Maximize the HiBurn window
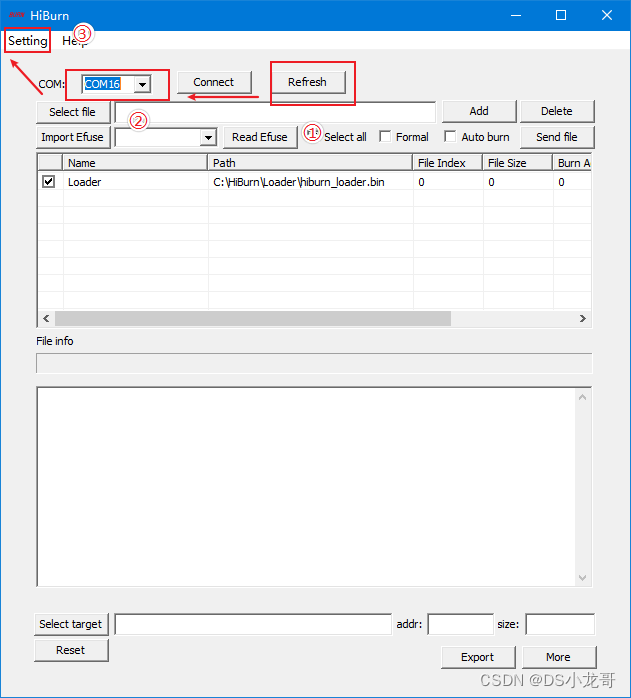The width and height of the screenshot is (631, 698). [x=561, y=16]
